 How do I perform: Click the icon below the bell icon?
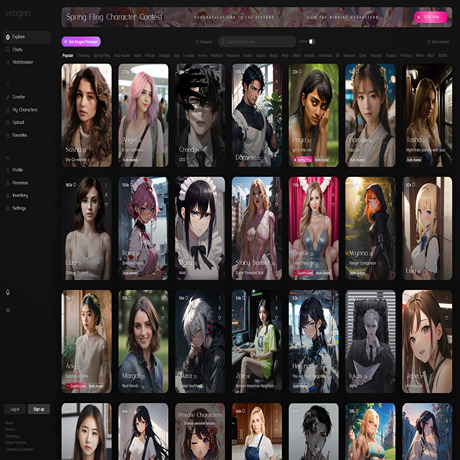8,310
